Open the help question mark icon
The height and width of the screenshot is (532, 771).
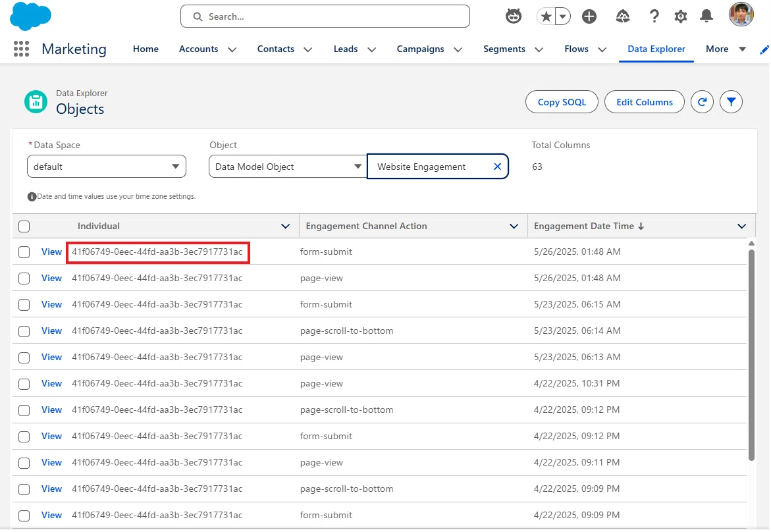(654, 16)
